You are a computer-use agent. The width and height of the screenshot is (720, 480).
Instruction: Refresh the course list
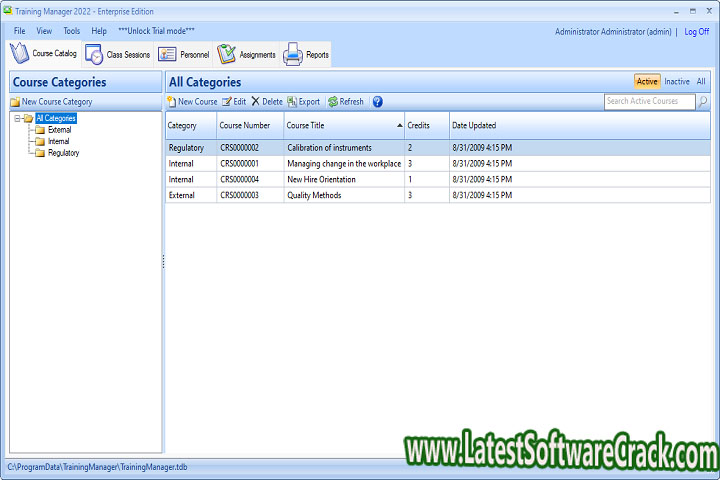(x=346, y=102)
